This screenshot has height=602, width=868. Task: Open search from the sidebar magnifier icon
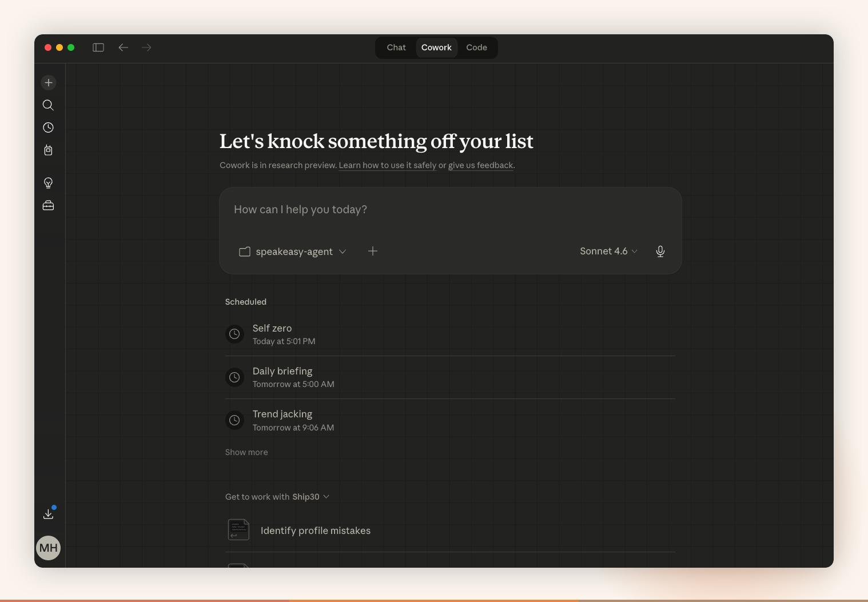point(49,105)
